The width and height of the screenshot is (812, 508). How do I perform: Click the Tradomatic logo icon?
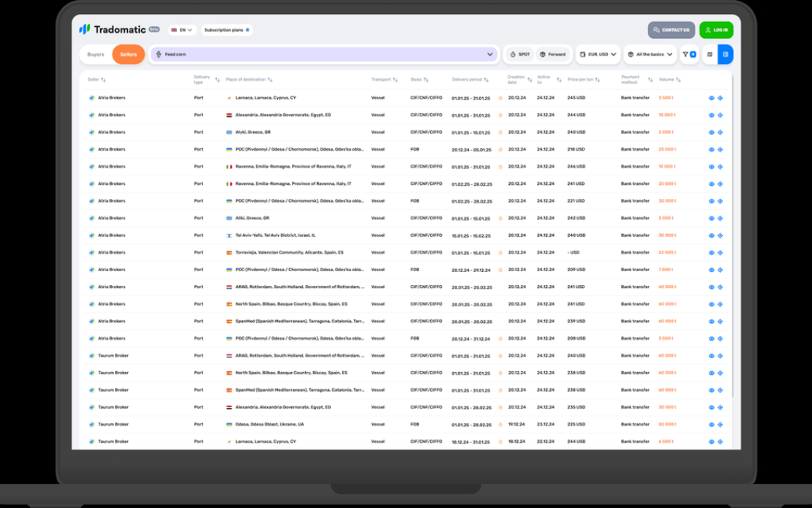(84, 29)
